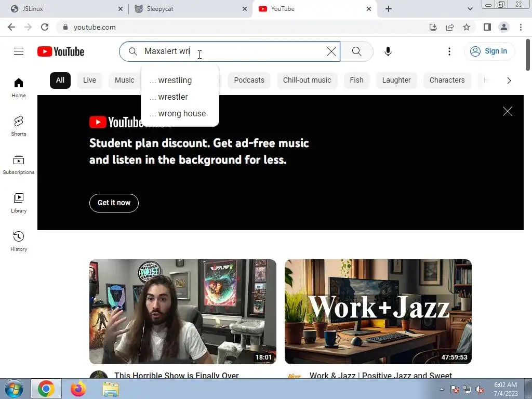
Task: Click the Chrome taskbar icon
Action: pos(46,389)
